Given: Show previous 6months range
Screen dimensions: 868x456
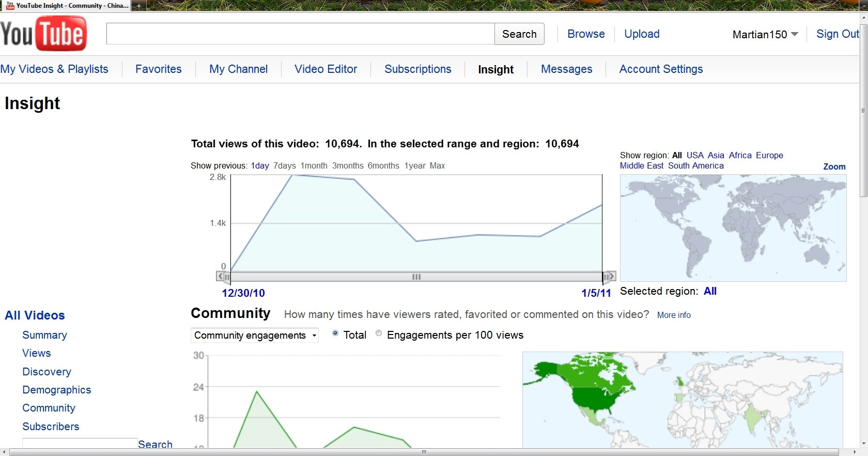Looking at the screenshot, I should coord(383,165).
